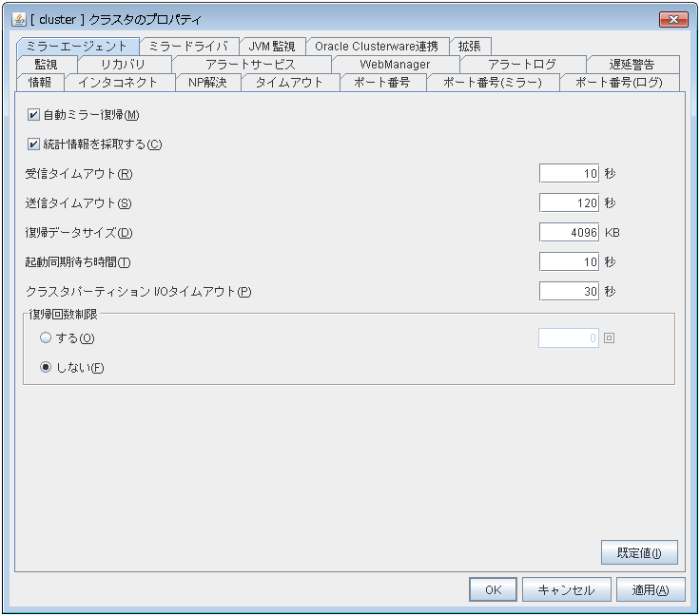Open the リカバリ tab

point(124,65)
